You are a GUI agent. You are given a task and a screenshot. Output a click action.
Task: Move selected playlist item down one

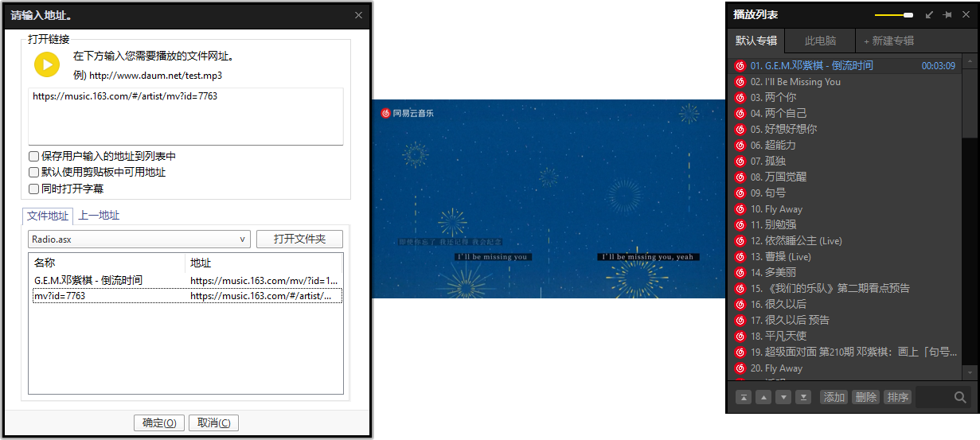783,397
